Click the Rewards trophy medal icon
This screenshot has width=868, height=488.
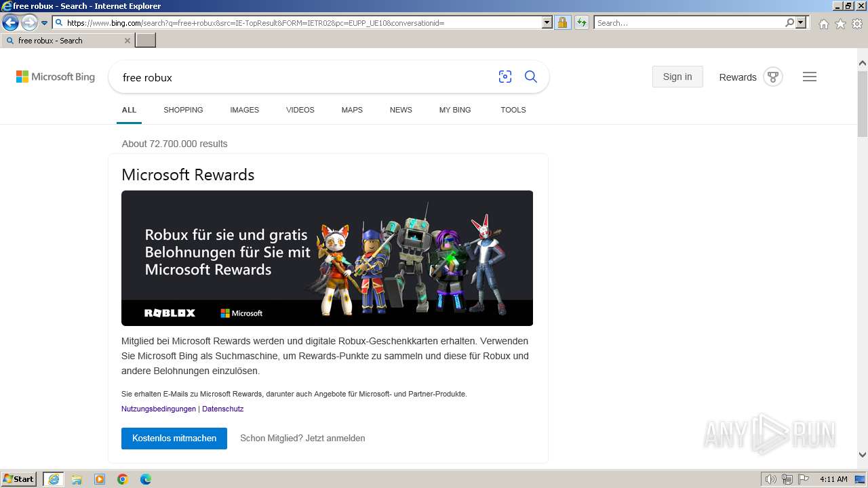[773, 77]
